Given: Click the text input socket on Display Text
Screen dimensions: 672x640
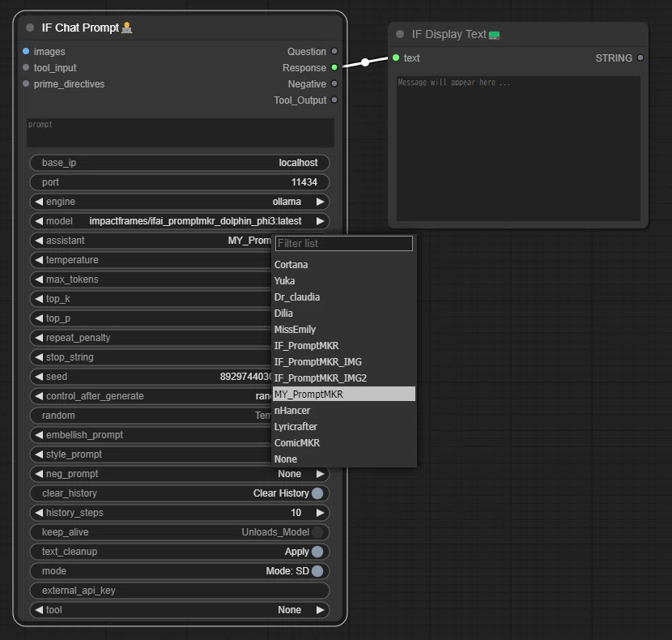Looking at the screenshot, I should coord(396,58).
